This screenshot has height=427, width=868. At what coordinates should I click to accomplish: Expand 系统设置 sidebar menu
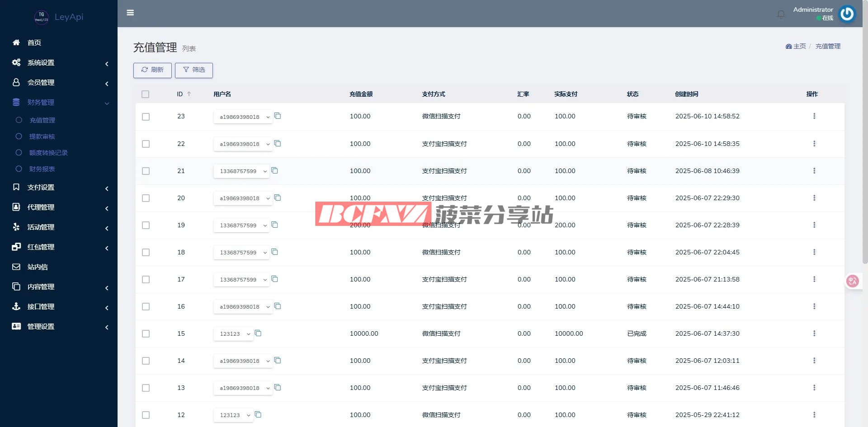[59, 63]
